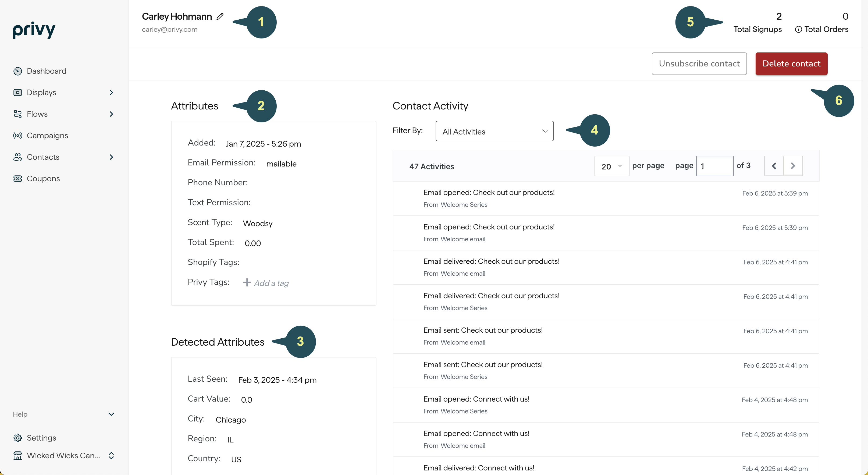
Task: Select Email sent: Check out, from Welcome email
Action: point(606,336)
